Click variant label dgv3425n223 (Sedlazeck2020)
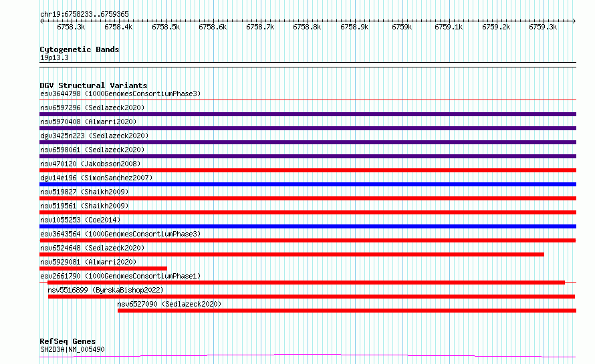This screenshot has height=364, width=595. coord(94,136)
